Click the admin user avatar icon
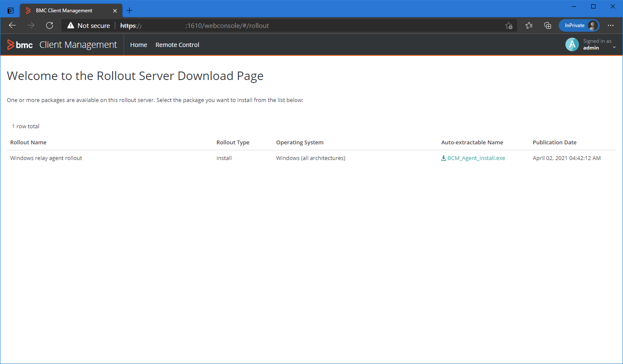The height and width of the screenshot is (364, 623). (572, 44)
